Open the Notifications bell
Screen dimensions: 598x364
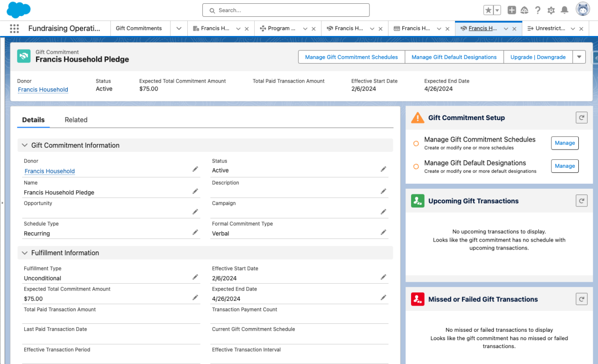tap(564, 10)
